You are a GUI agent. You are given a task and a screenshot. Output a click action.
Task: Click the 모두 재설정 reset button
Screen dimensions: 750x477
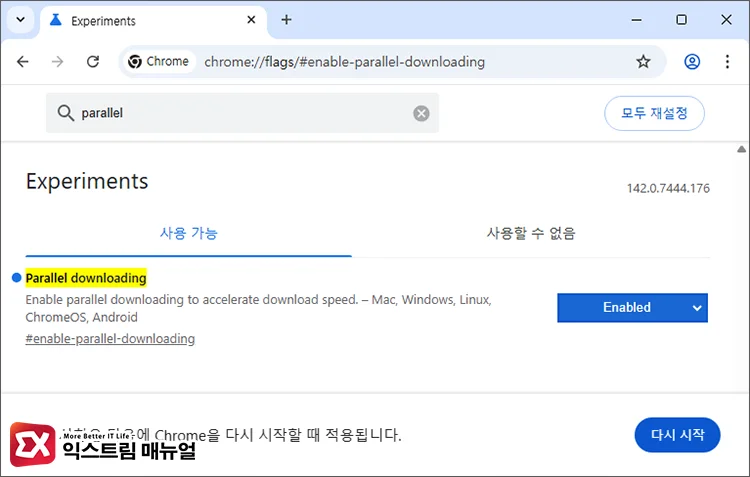point(654,113)
